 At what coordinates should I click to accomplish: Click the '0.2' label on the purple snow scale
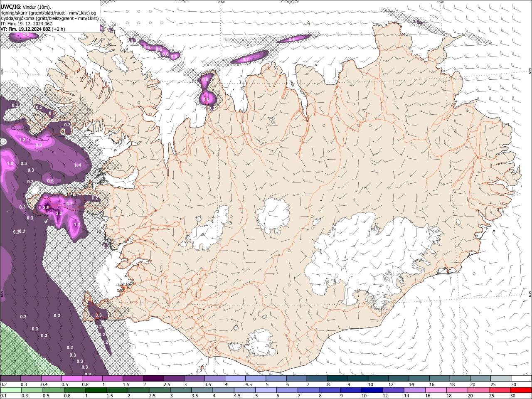(x=3, y=385)
